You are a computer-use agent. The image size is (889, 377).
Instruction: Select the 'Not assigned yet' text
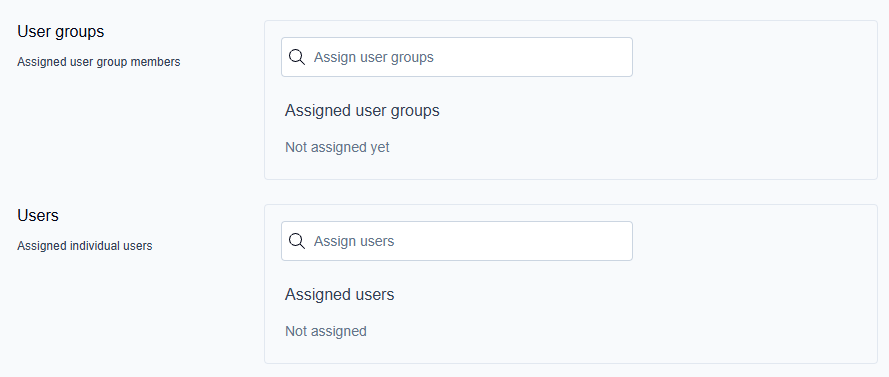point(337,147)
